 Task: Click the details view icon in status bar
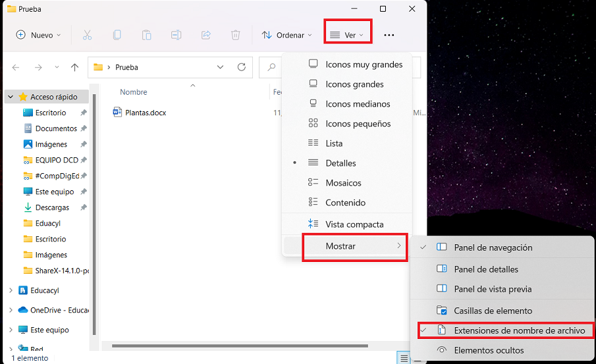pyautogui.click(x=404, y=358)
